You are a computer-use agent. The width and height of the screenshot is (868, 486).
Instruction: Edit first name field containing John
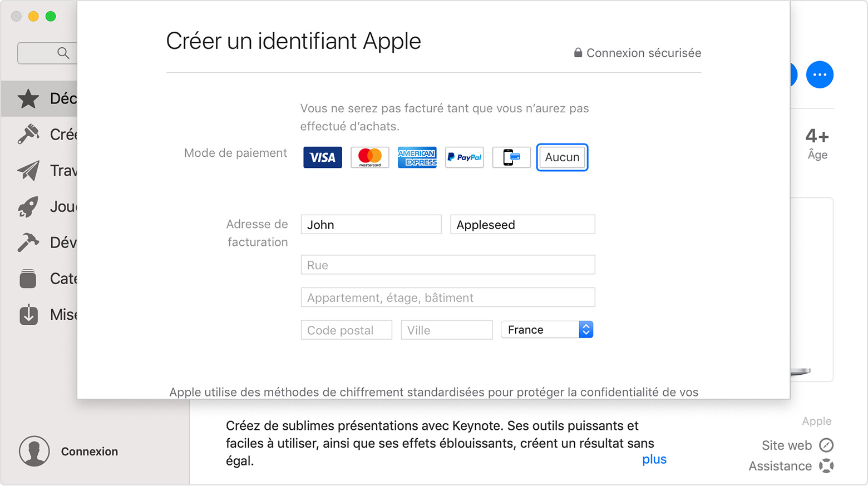click(371, 225)
